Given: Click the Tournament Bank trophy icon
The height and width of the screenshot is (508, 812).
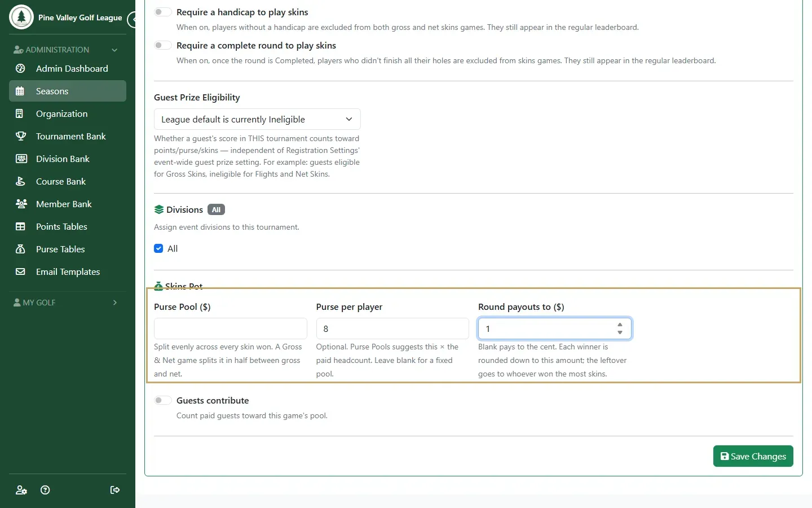Looking at the screenshot, I should point(21,136).
